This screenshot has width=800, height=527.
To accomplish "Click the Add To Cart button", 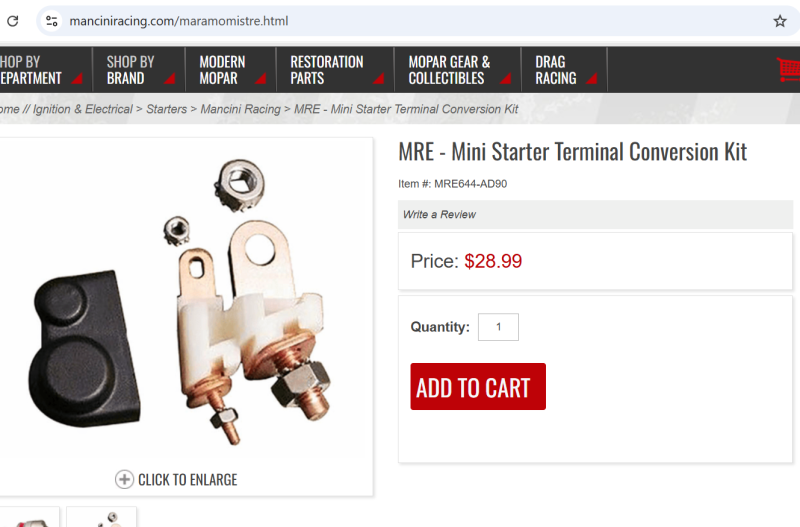I will [x=478, y=387].
